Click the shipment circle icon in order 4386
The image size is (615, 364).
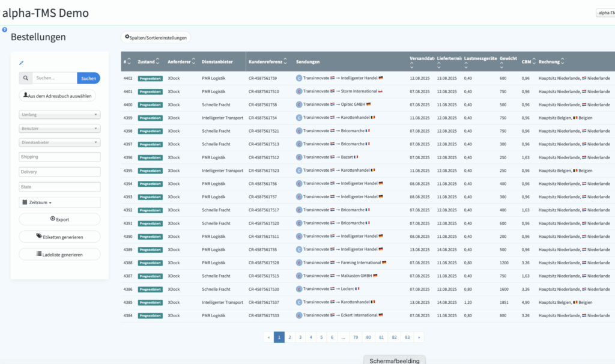tap(299, 289)
